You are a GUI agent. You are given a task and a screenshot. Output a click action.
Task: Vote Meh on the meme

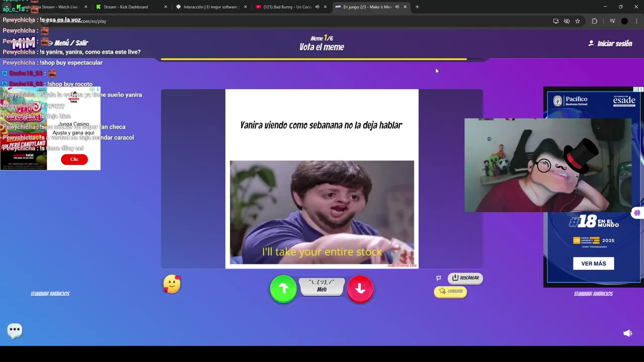coord(321,286)
